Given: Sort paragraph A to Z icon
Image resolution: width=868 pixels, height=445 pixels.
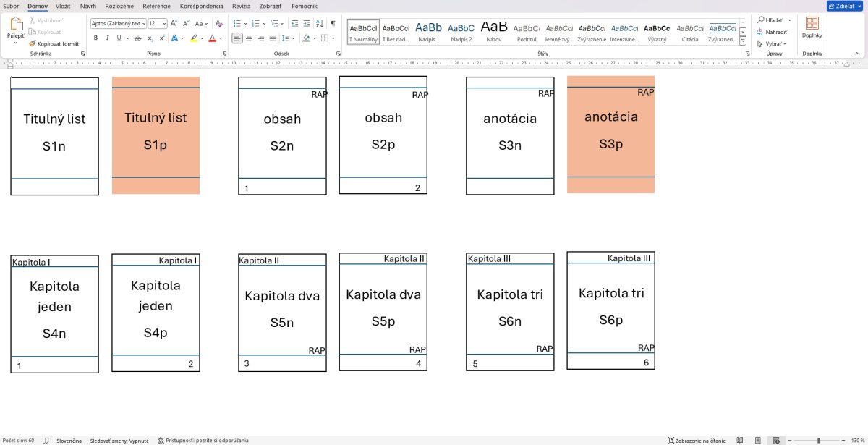Looking at the screenshot, I should [x=319, y=23].
